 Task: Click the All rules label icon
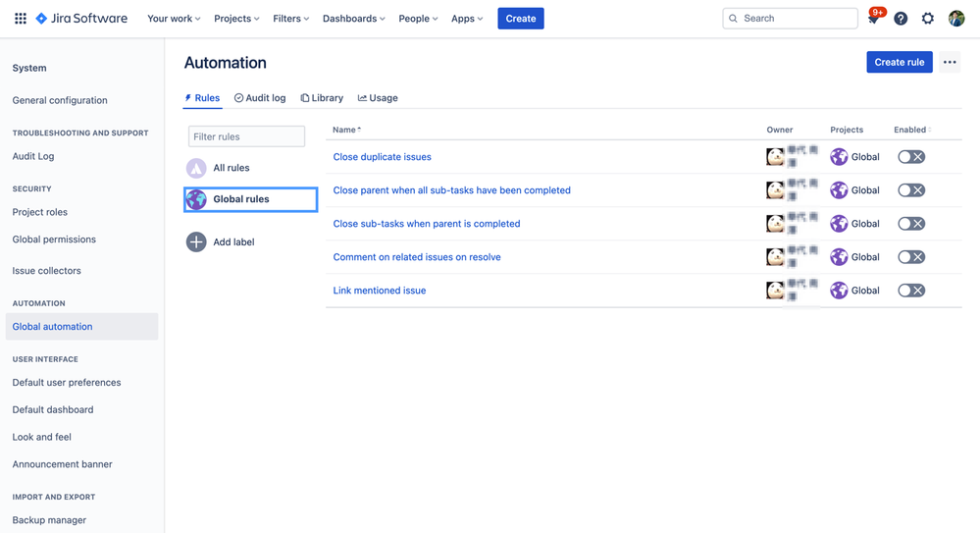pos(196,168)
